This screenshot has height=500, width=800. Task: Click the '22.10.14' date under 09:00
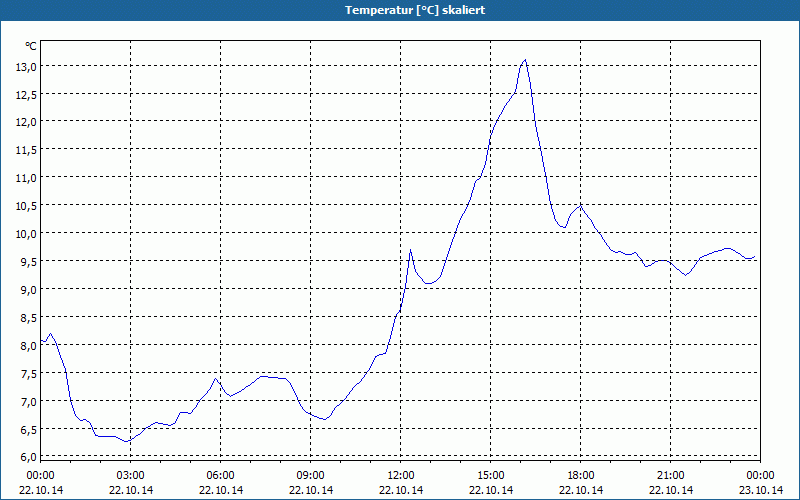311,490
